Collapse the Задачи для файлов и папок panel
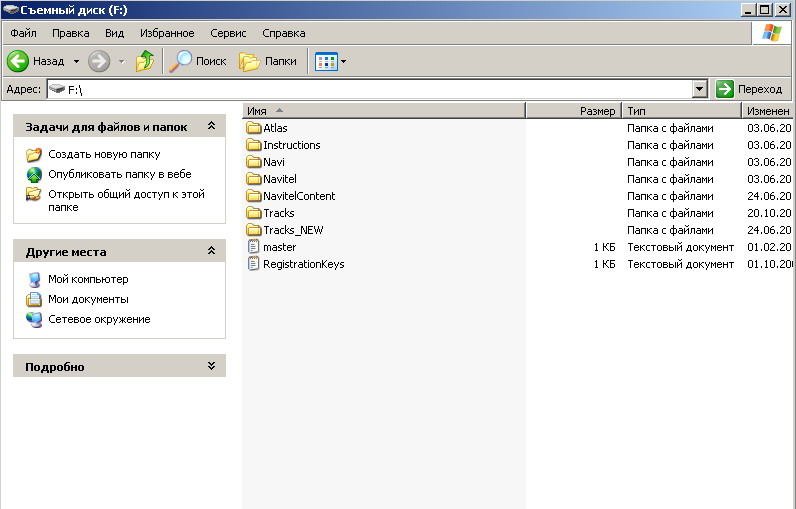Screen dimensions: 796x509 (x=212, y=126)
